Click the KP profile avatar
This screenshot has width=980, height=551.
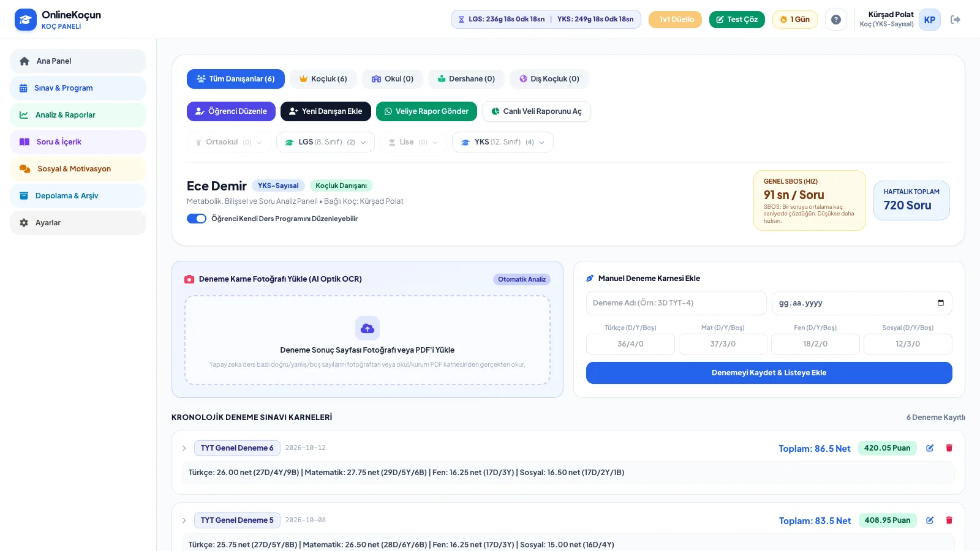(930, 20)
